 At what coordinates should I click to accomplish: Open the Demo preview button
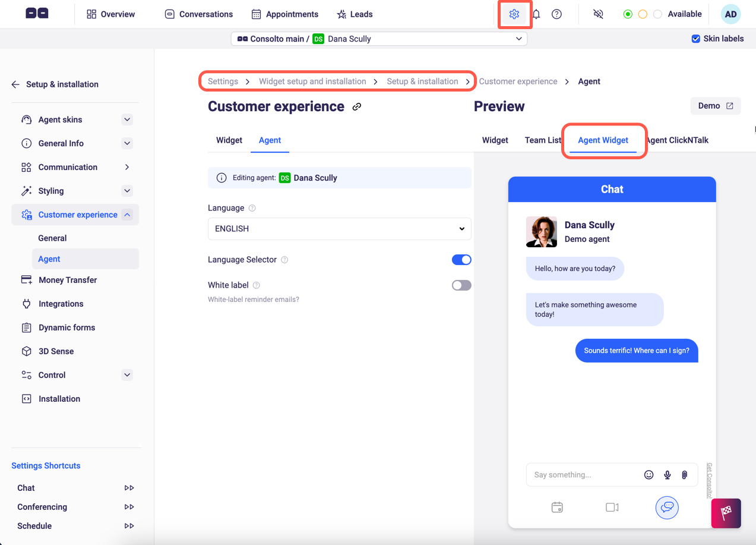[x=715, y=106]
